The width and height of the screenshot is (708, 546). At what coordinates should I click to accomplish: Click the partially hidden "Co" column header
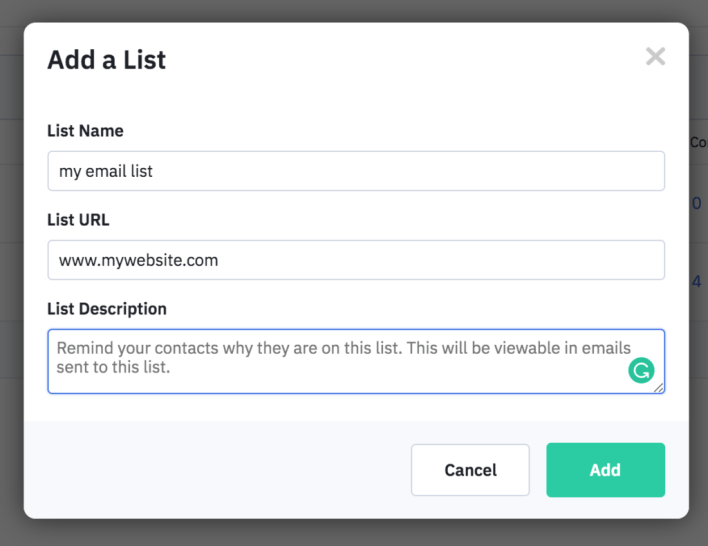(698, 143)
